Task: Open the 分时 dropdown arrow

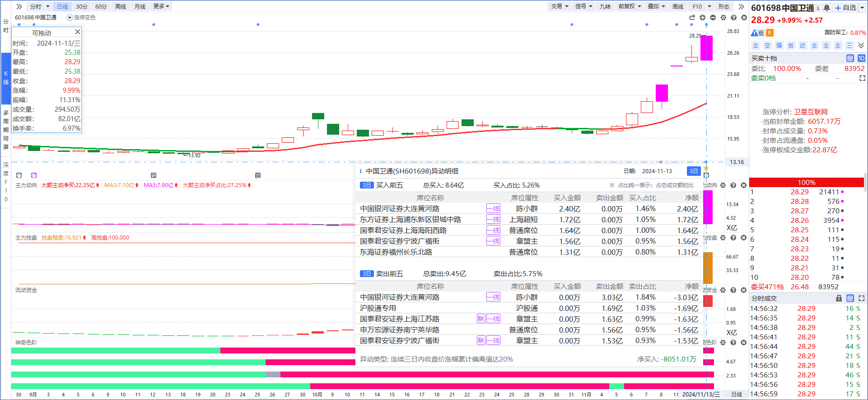Action: tap(47, 6)
